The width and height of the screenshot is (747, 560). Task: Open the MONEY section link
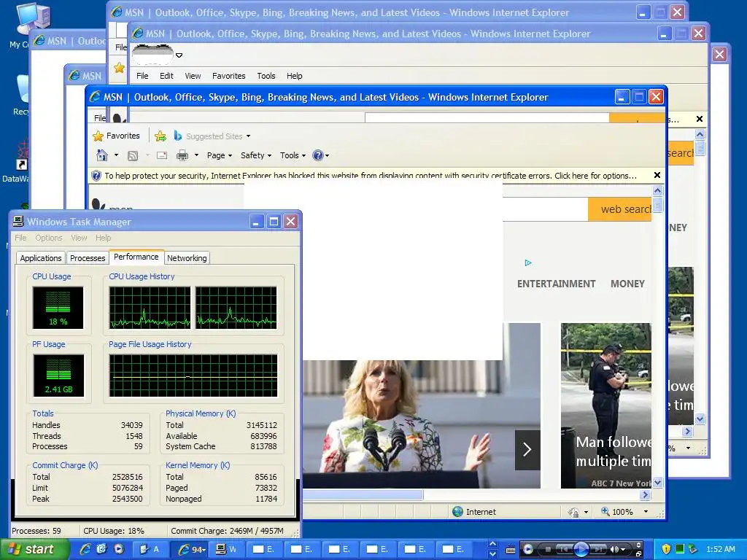(627, 284)
